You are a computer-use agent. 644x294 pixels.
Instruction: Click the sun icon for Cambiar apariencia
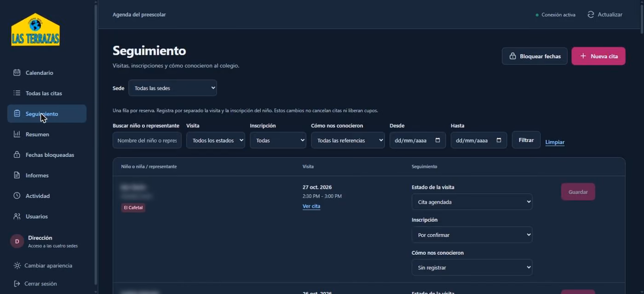pyautogui.click(x=17, y=265)
